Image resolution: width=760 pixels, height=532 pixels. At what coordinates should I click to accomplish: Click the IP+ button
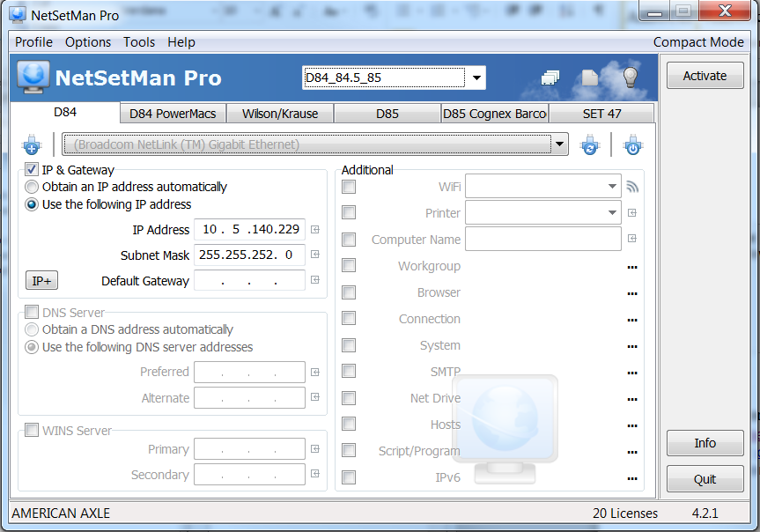click(x=41, y=280)
